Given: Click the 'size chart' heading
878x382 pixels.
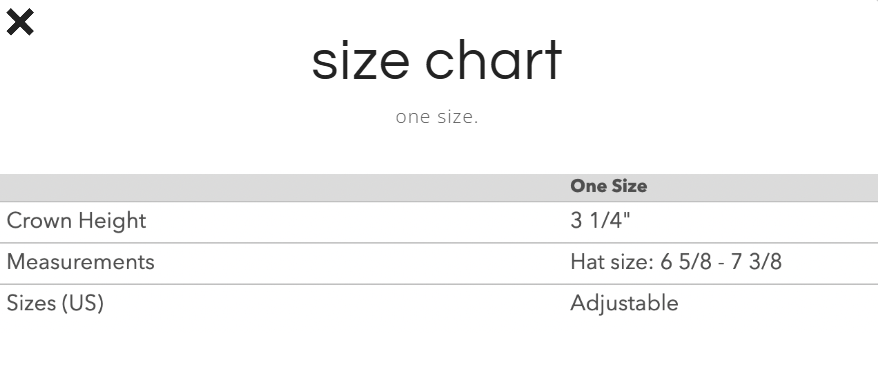Looking at the screenshot, I should pyautogui.click(x=437, y=60).
